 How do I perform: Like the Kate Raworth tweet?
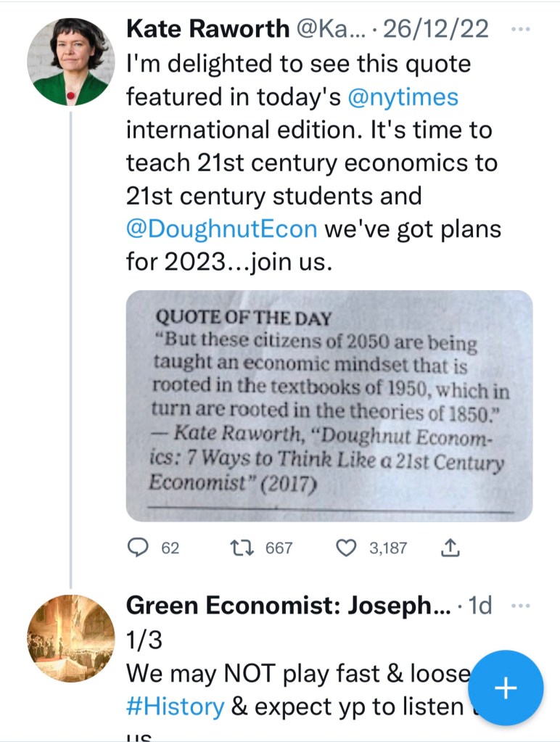click(347, 548)
